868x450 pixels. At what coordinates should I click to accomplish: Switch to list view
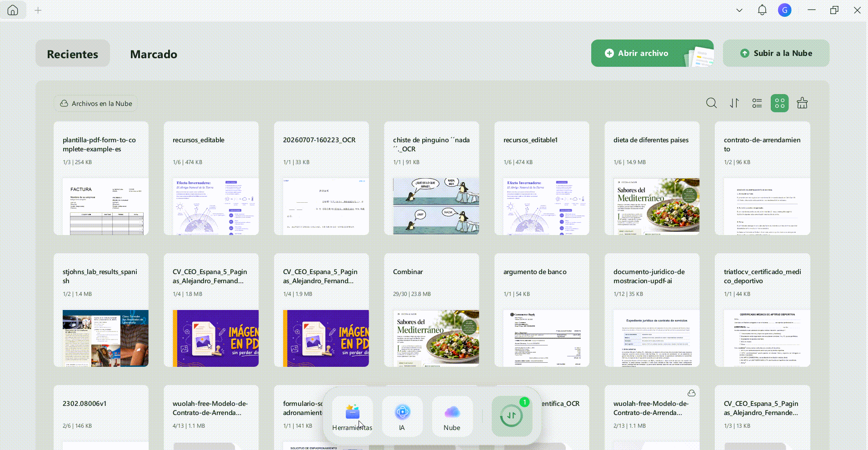pos(757,103)
